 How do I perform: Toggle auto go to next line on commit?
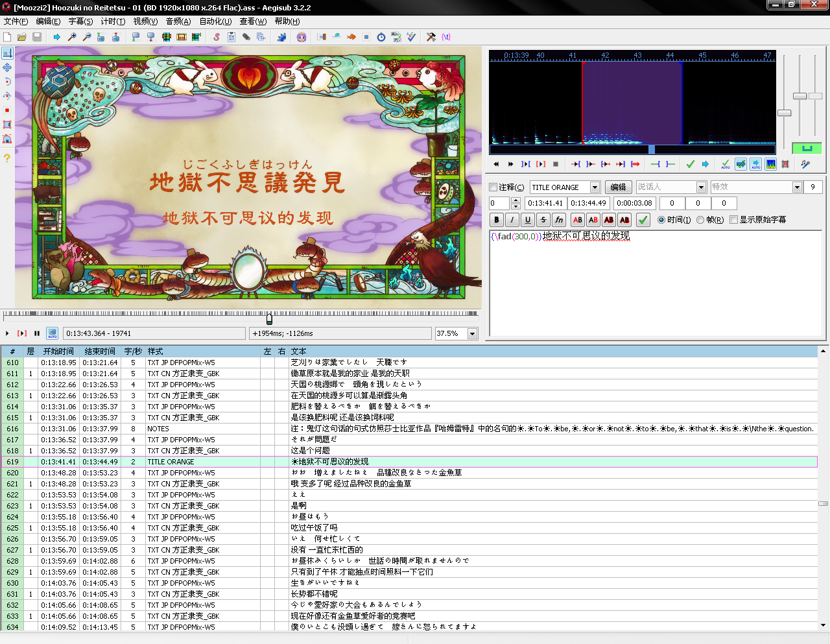click(741, 164)
